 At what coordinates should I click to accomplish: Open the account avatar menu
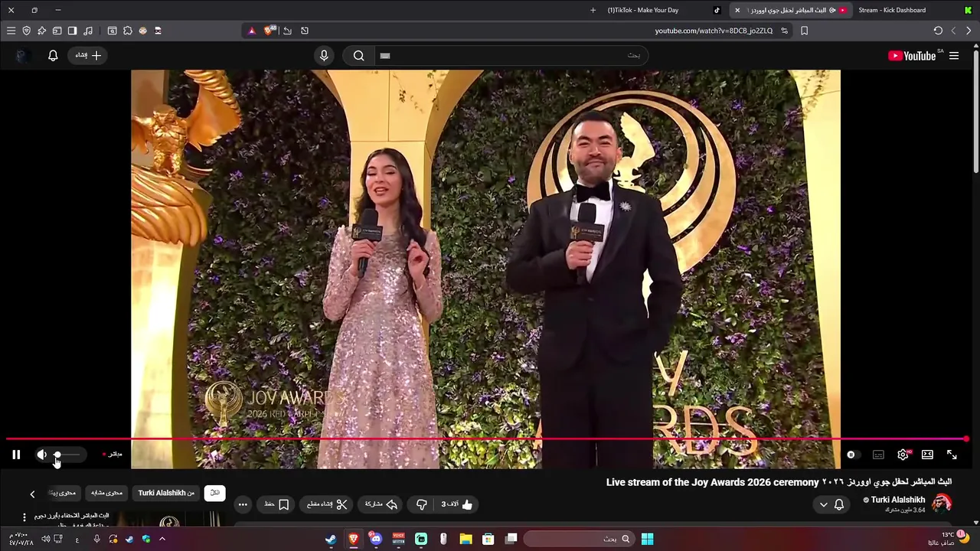pos(22,55)
